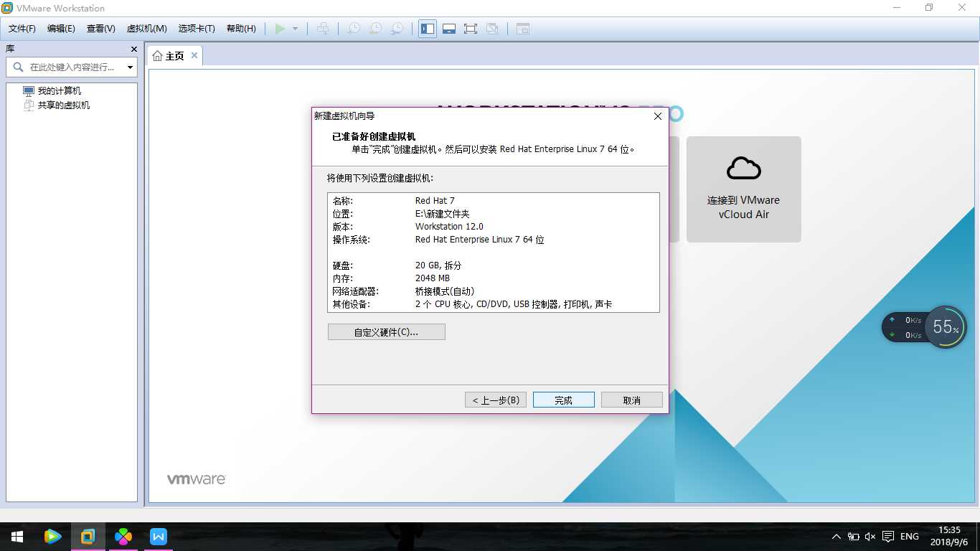The height and width of the screenshot is (551, 980).
Task: Click the 连接到 VMware vCloud Air tile
Action: tap(743, 189)
